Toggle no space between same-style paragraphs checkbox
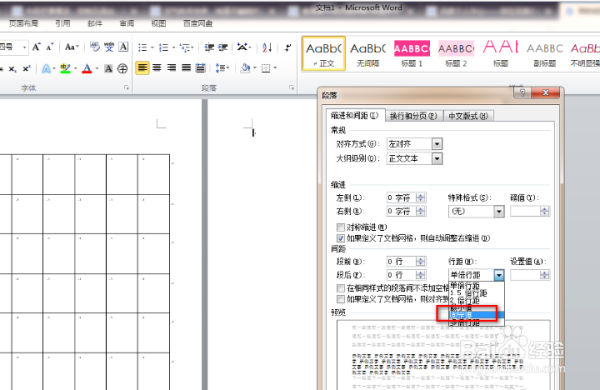The height and width of the screenshot is (390, 600). (x=341, y=288)
